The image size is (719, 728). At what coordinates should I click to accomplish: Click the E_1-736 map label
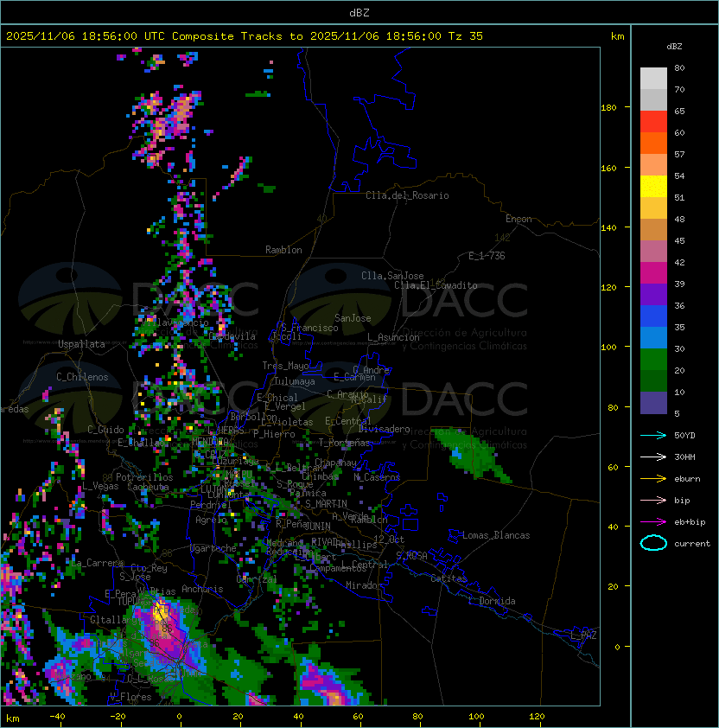(487, 256)
